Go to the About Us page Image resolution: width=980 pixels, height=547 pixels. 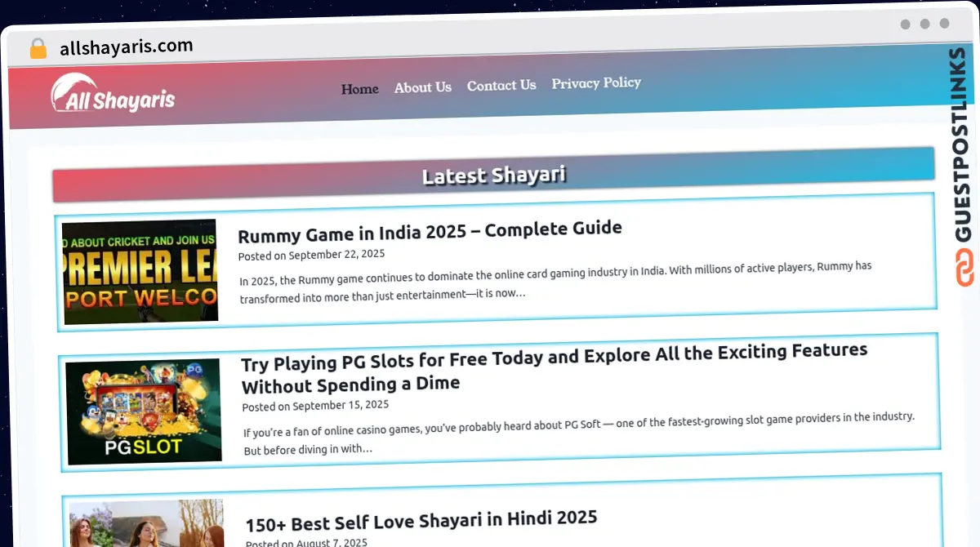[x=422, y=87]
